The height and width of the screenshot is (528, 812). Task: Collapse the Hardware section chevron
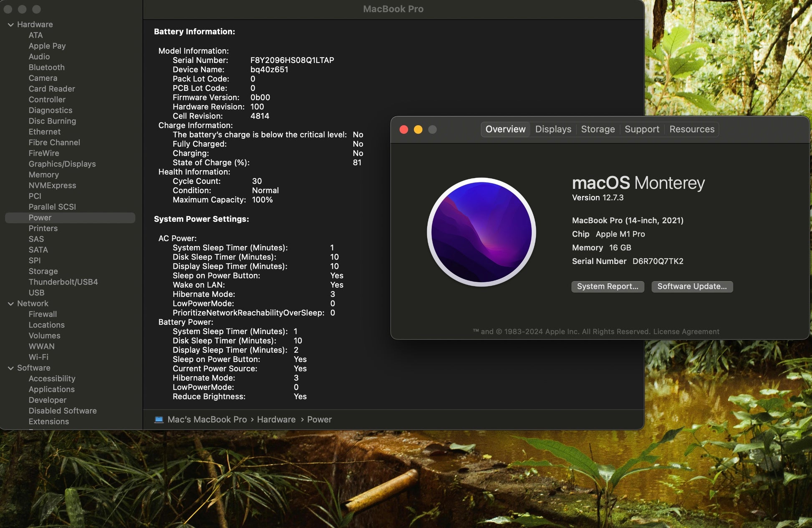click(11, 25)
